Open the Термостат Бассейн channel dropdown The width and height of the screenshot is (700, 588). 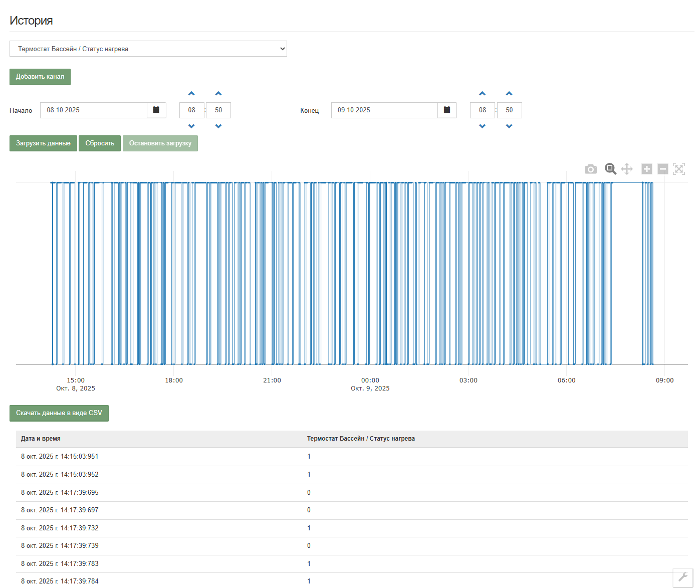tap(148, 49)
